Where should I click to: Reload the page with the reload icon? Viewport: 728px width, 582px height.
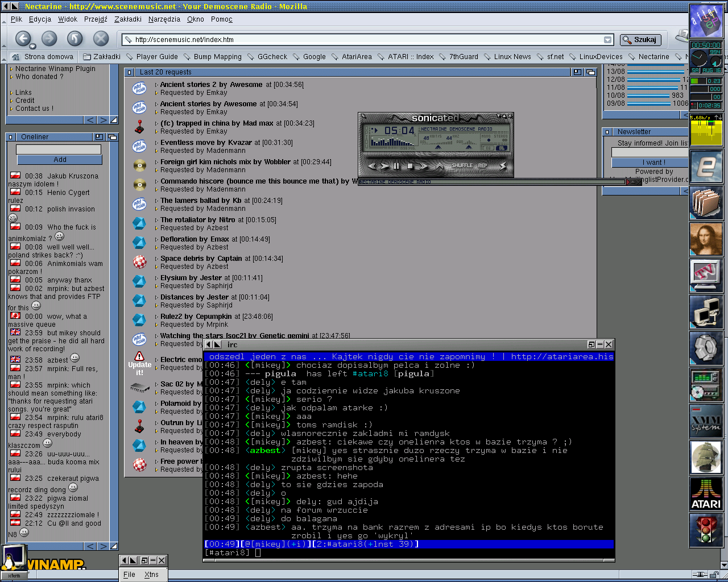click(x=75, y=39)
